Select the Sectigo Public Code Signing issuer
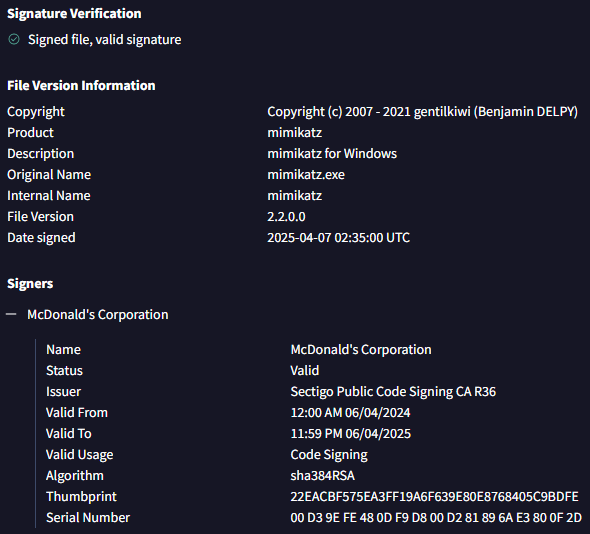This screenshot has height=534, width=590. 393,392
